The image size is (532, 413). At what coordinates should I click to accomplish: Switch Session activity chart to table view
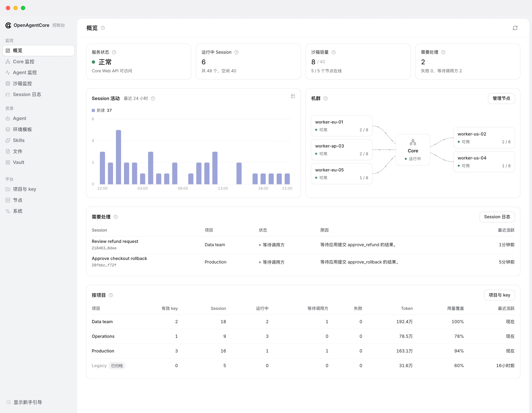tap(293, 96)
